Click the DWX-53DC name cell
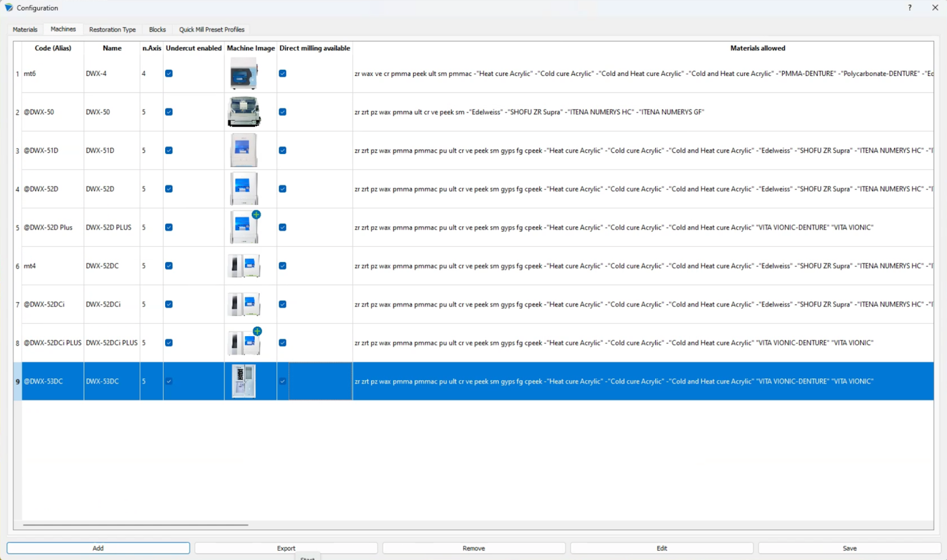This screenshot has width=947, height=560. click(x=112, y=381)
